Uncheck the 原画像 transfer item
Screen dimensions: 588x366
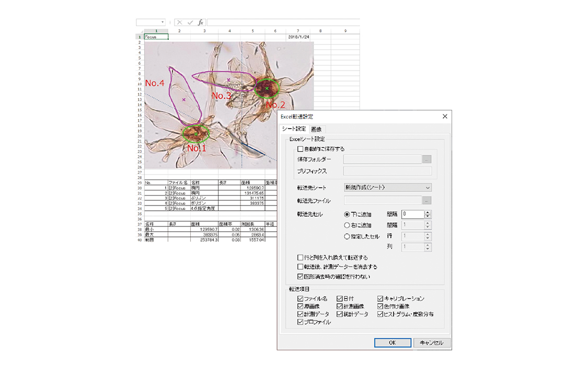coord(300,306)
